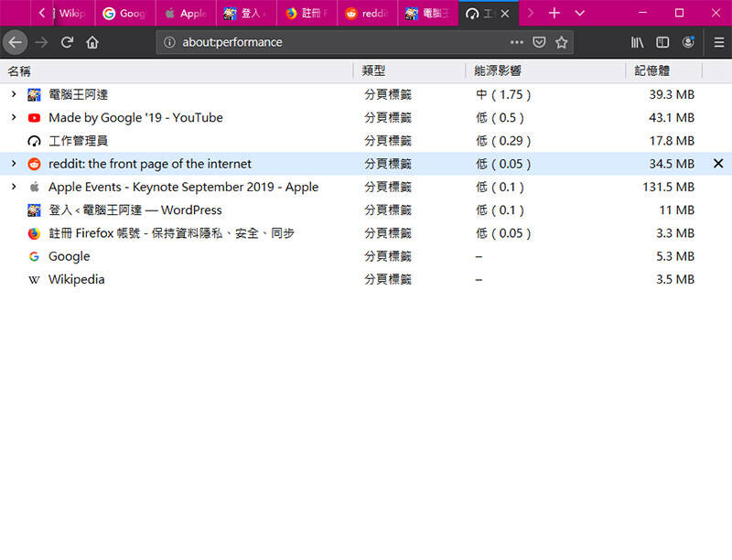
Task: Close the active task manager tab
Action: pyautogui.click(x=505, y=14)
